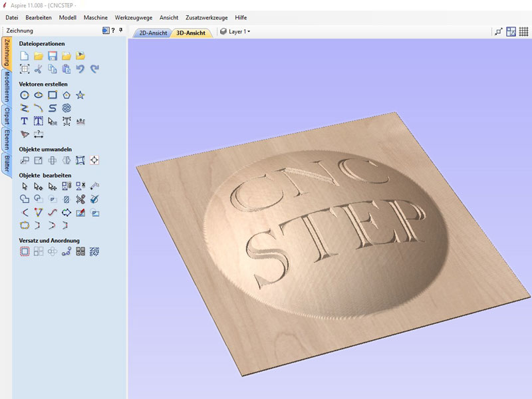
Task: Save the current file
Action: point(53,56)
